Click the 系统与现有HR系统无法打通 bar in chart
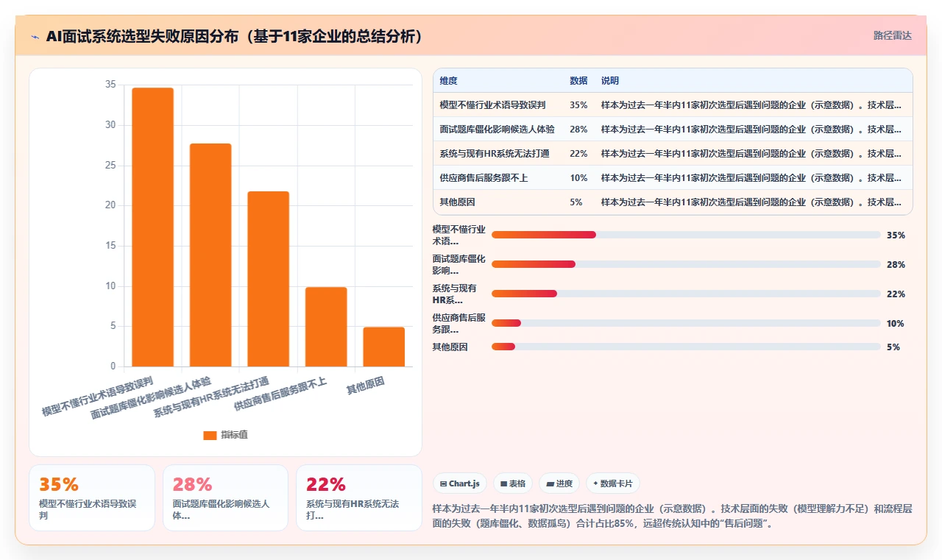942x560 pixels. [x=268, y=279]
